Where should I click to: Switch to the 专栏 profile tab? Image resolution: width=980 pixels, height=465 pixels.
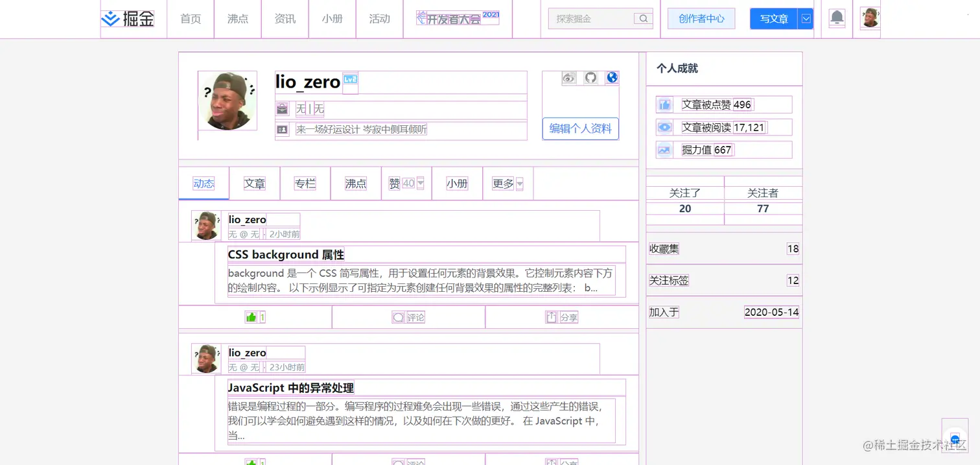(305, 184)
